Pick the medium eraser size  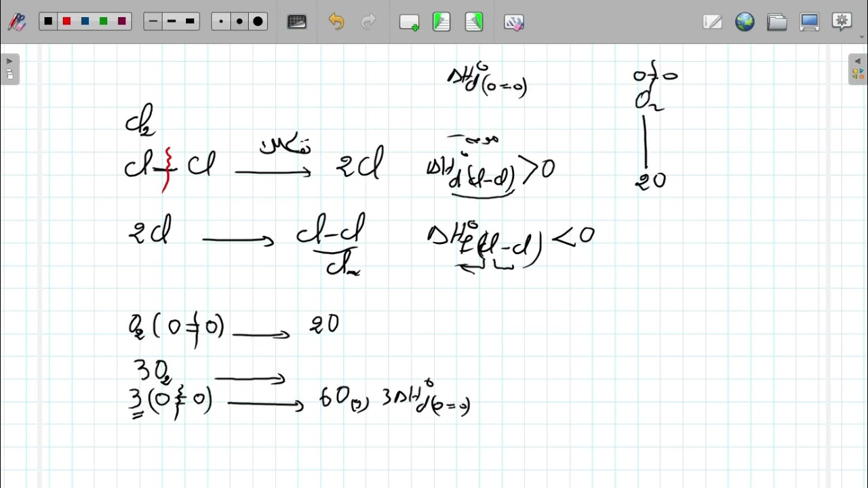point(239,22)
